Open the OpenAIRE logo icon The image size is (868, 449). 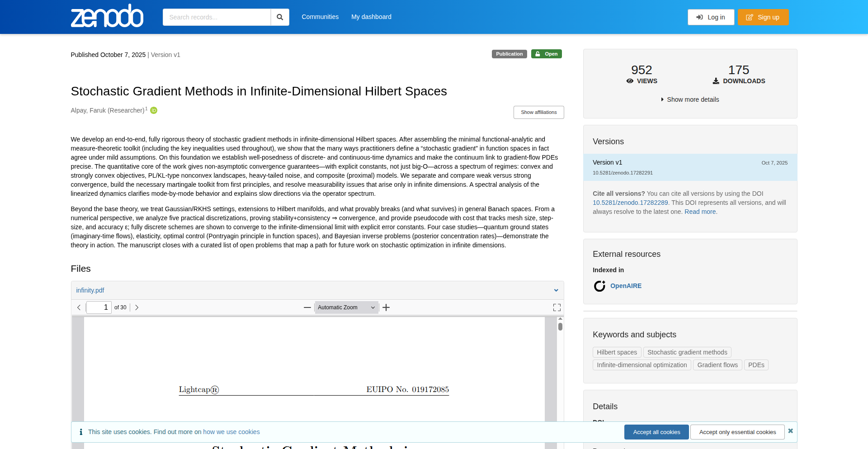click(599, 286)
